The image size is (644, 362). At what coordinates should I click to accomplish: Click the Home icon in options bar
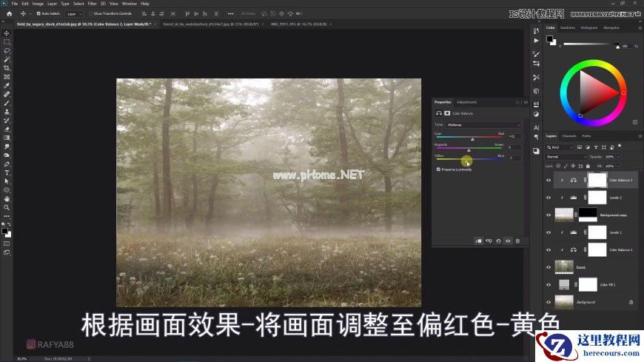tap(10, 13)
